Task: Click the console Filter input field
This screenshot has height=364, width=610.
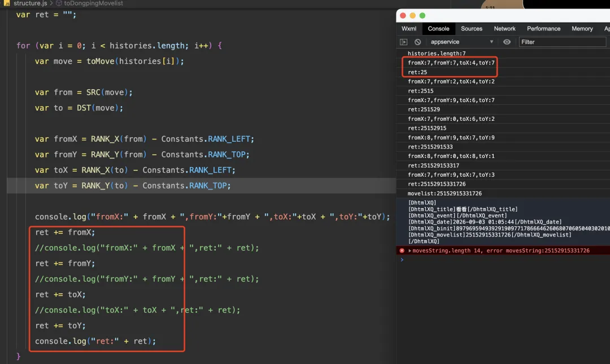Action: click(x=563, y=42)
